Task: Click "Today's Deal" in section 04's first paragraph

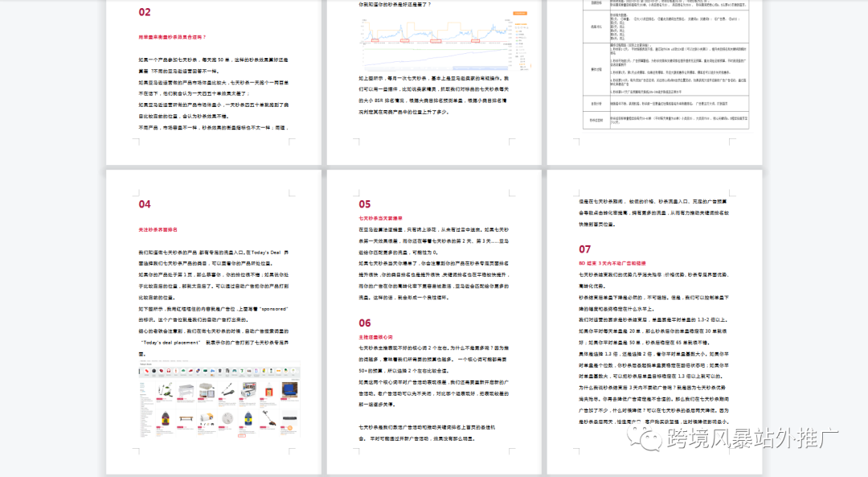Action: coord(268,252)
